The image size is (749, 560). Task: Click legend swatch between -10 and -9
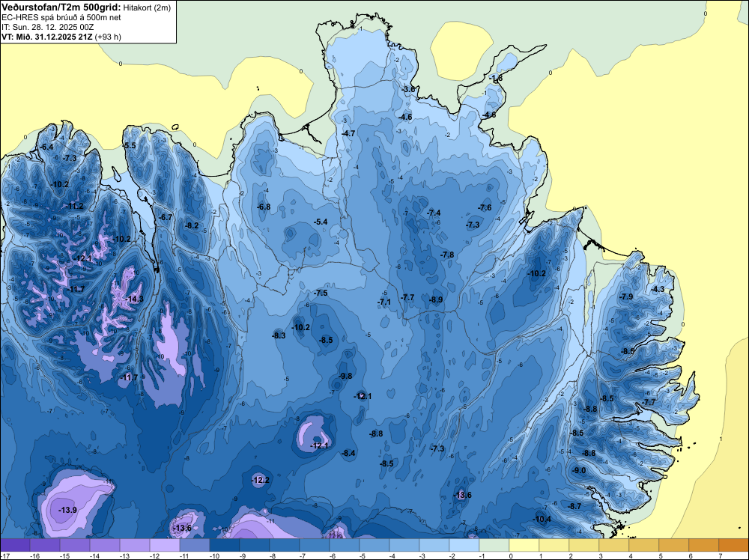click(x=225, y=545)
